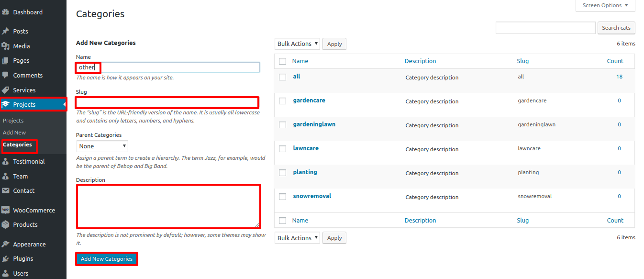Click the WooCommerce icon in sidebar
The width and height of the screenshot is (644, 279).
[x=6, y=210]
